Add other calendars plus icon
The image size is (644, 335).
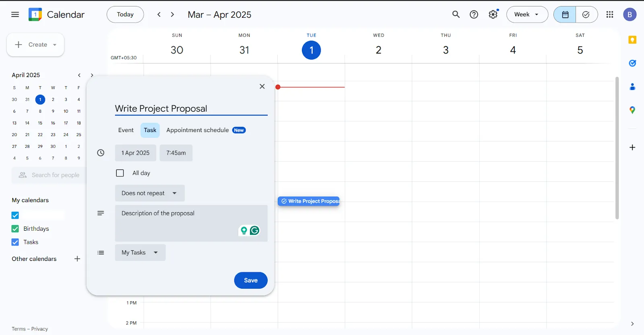pyautogui.click(x=77, y=259)
